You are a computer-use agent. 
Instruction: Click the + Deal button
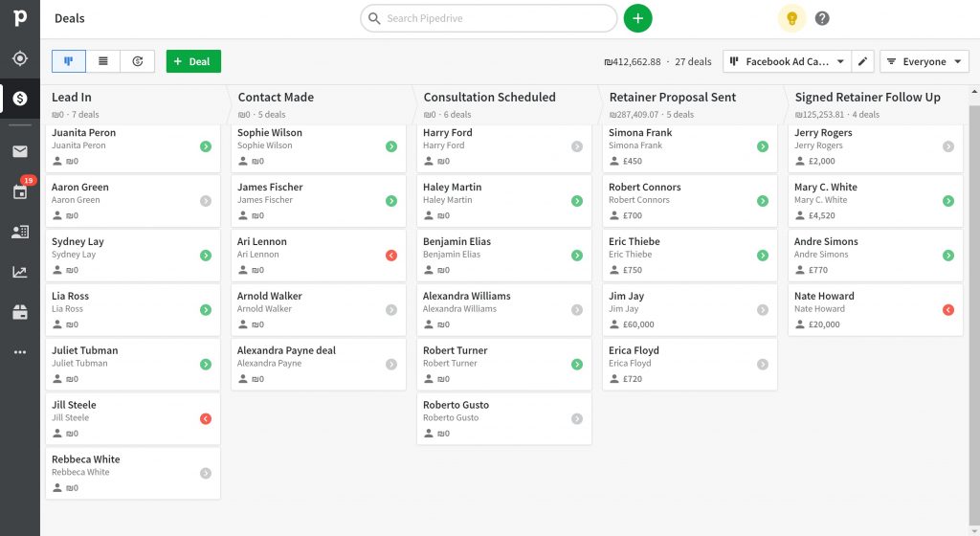193,61
